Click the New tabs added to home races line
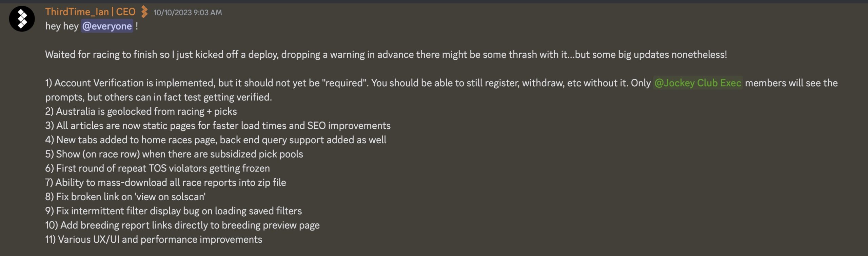 tap(216, 140)
